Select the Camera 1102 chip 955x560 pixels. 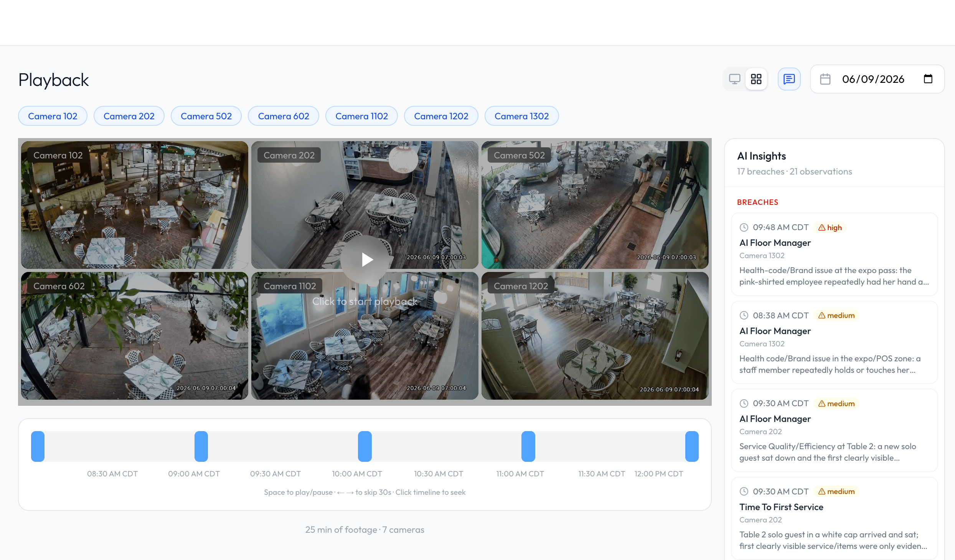pos(361,116)
